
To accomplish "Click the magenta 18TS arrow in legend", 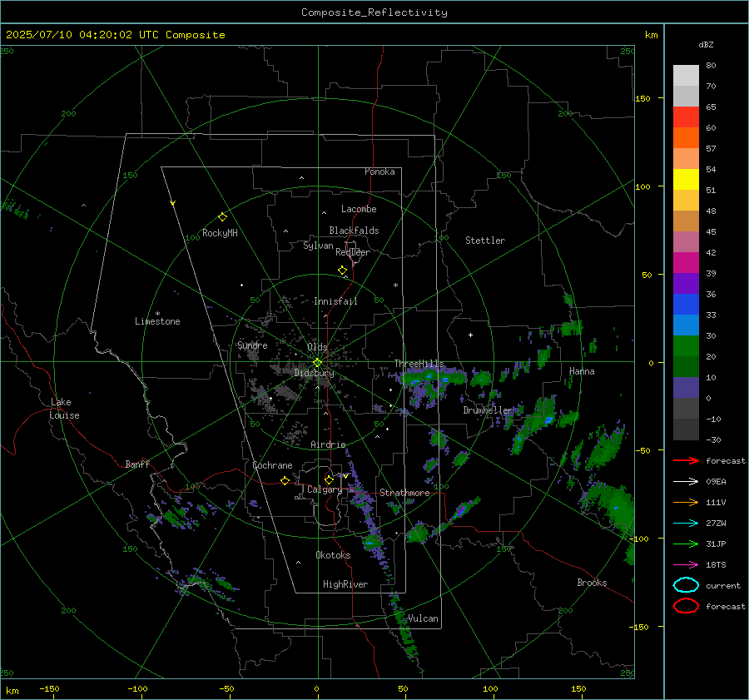I will click(686, 565).
